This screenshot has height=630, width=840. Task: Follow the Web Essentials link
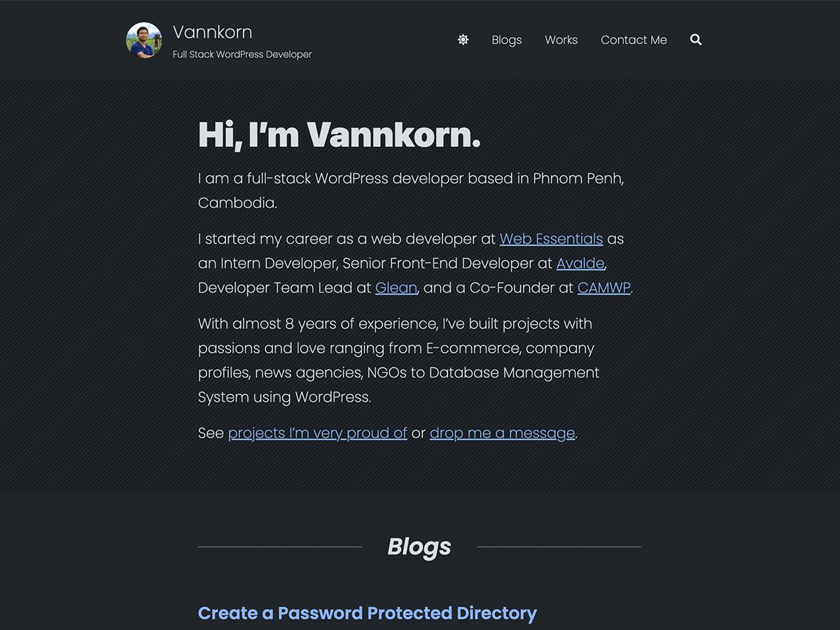click(x=551, y=239)
